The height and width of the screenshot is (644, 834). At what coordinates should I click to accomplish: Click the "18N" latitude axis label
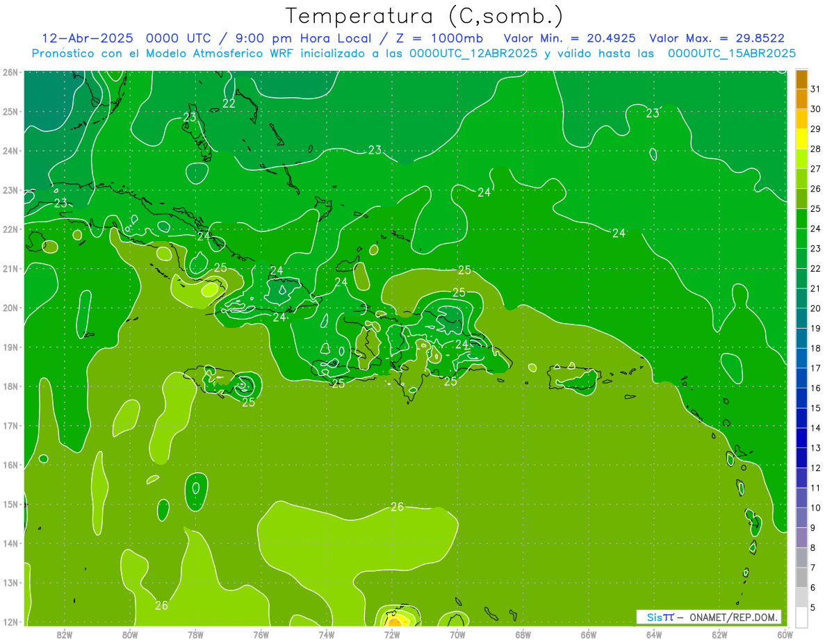tap(10, 386)
